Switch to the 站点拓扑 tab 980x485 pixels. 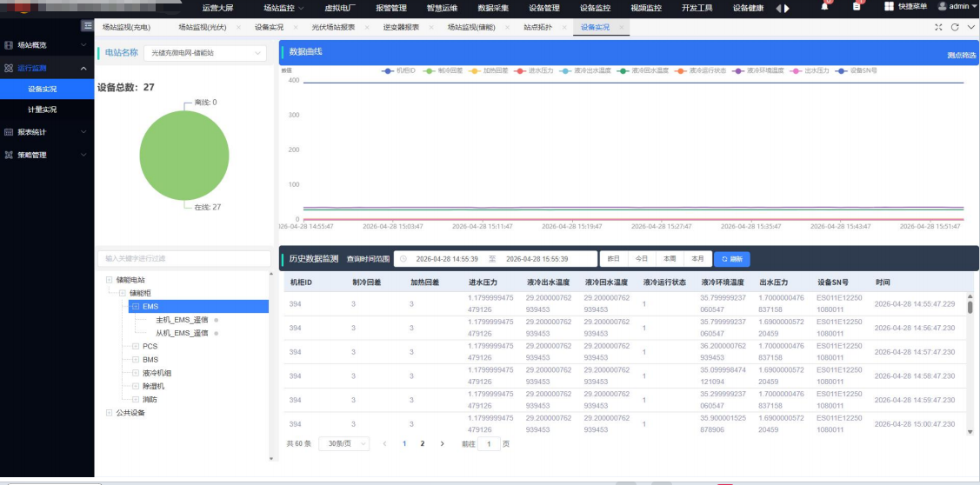[x=538, y=28]
